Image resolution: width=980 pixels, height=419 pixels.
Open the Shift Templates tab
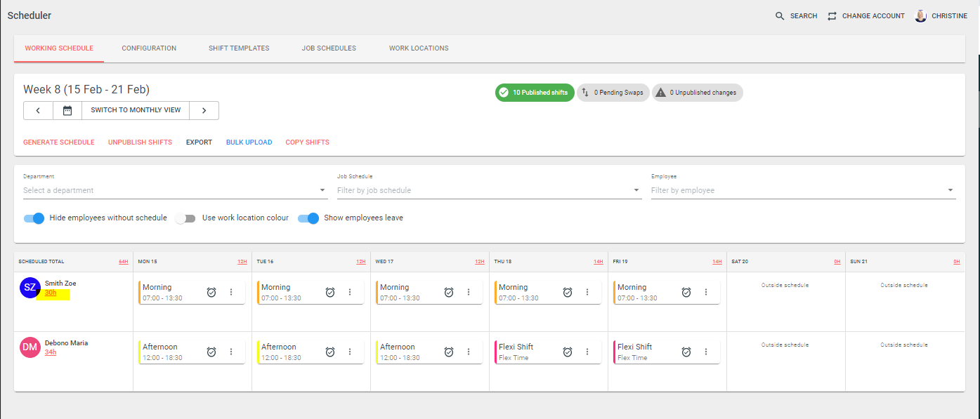tap(239, 48)
